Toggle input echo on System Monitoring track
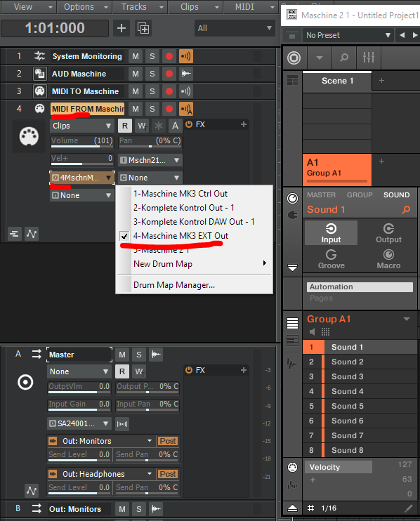 coord(185,56)
